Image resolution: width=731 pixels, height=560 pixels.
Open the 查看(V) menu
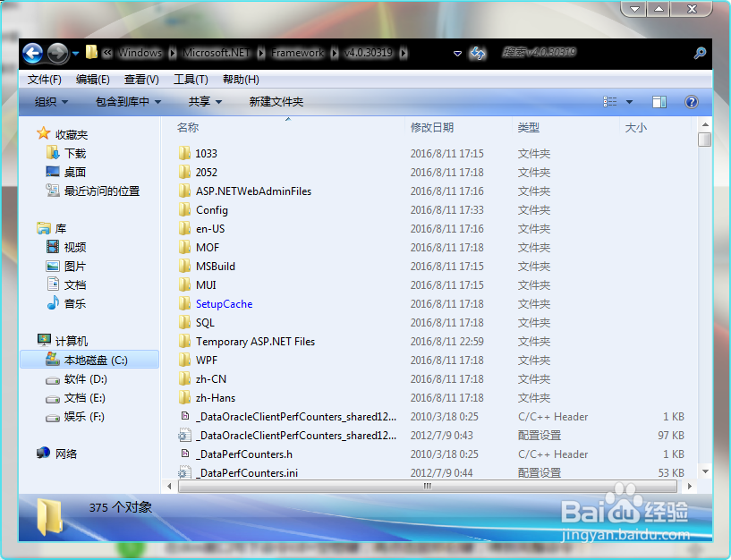click(x=142, y=79)
